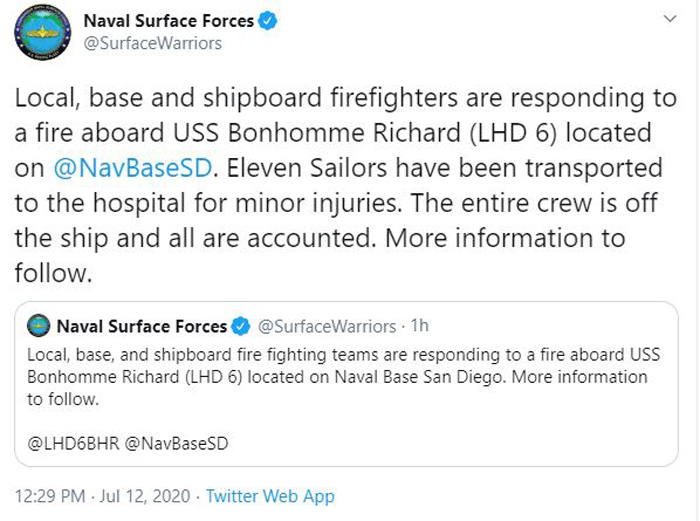Click the quoted tweet card border area
This screenshot has height=521, width=700.
pyautogui.click(x=346, y=384)
